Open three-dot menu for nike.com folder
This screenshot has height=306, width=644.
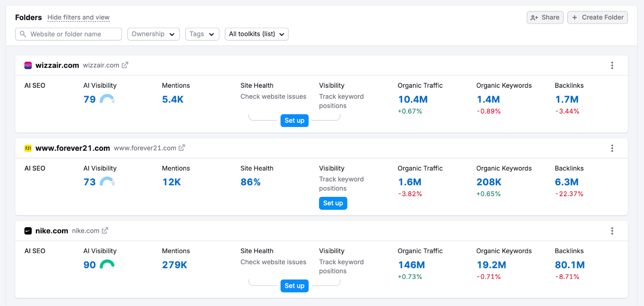pyautogui.click(x=612, y=231)
